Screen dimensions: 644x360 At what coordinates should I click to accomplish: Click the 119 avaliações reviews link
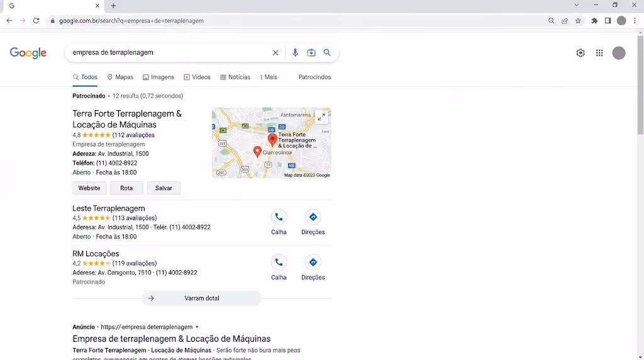click(x=135, y=264)
